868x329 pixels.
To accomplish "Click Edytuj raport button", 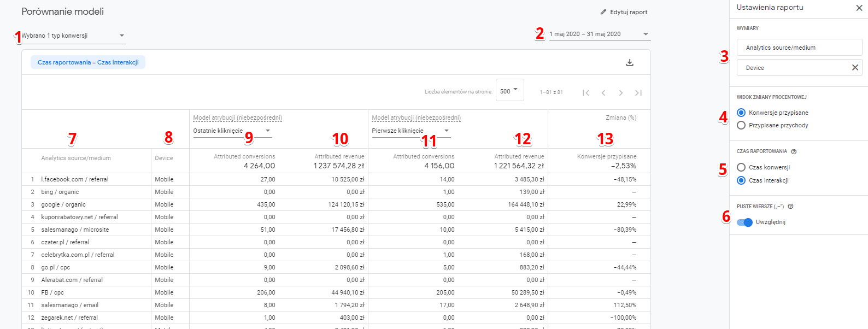I will coord(624,12).
